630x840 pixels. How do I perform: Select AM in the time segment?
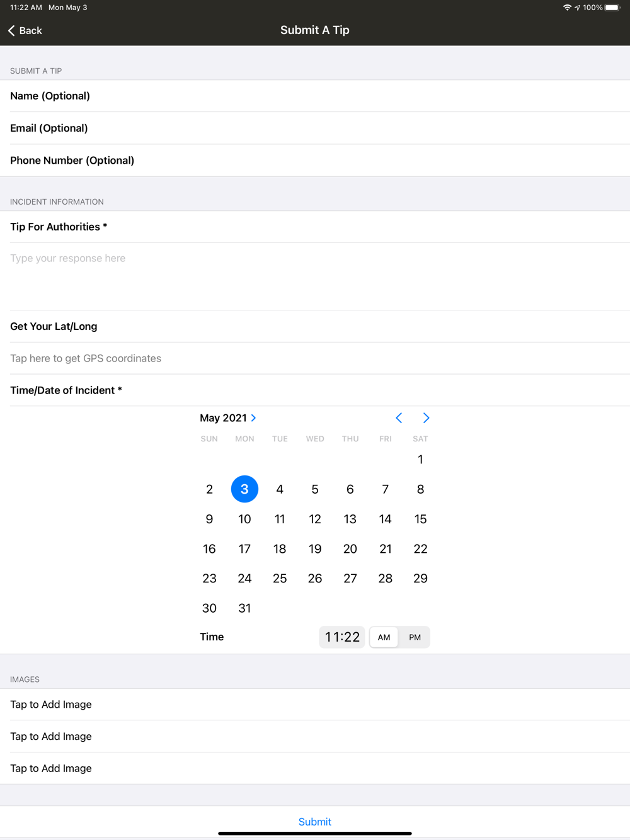click(384, 637)
